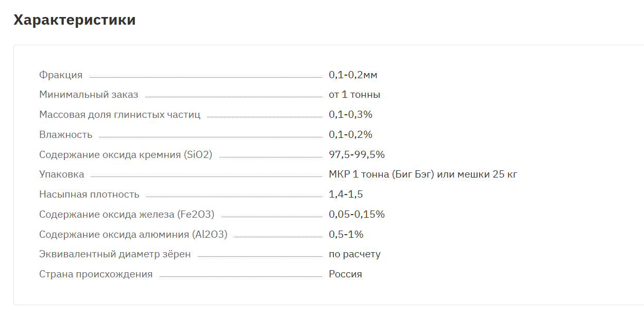
Task: Click the Характеристики heading
Action: (x=75, y=21)
